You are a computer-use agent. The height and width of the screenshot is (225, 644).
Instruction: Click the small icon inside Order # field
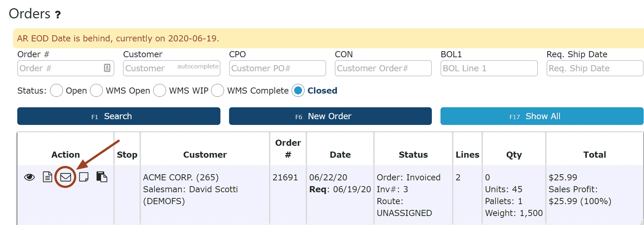pyautogui.click(x=107, y=68)
